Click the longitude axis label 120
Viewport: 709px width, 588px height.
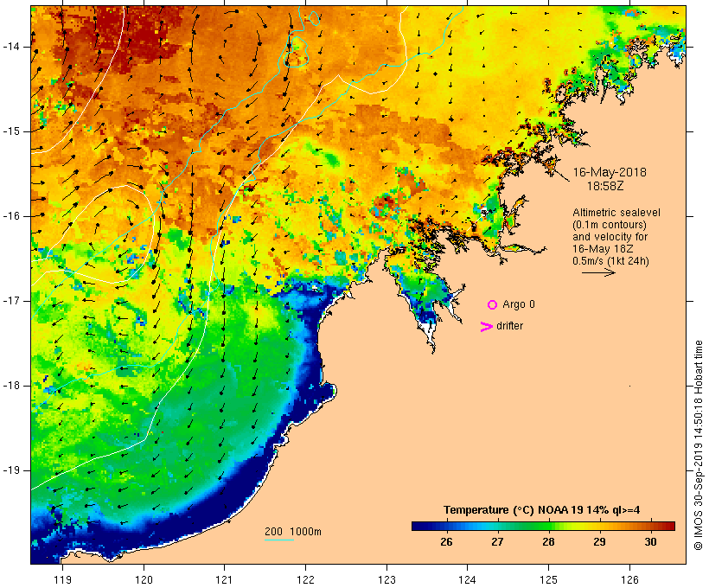tap(144, 579)
